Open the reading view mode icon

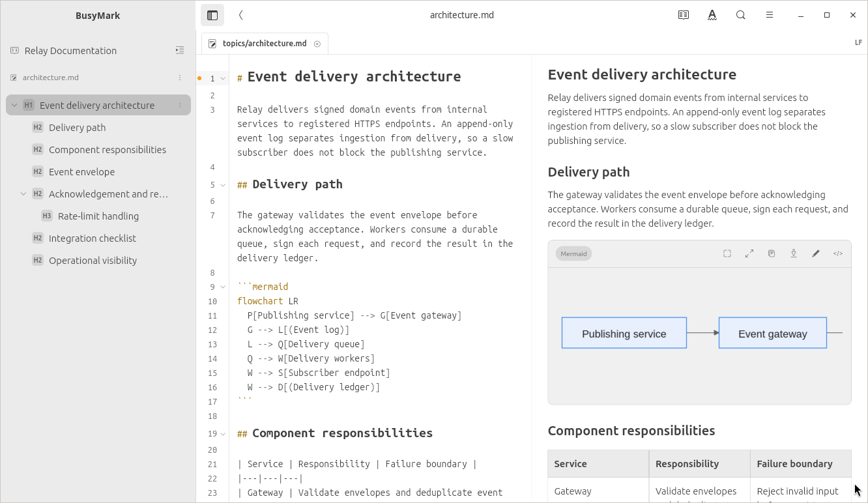tap(684, 15)
